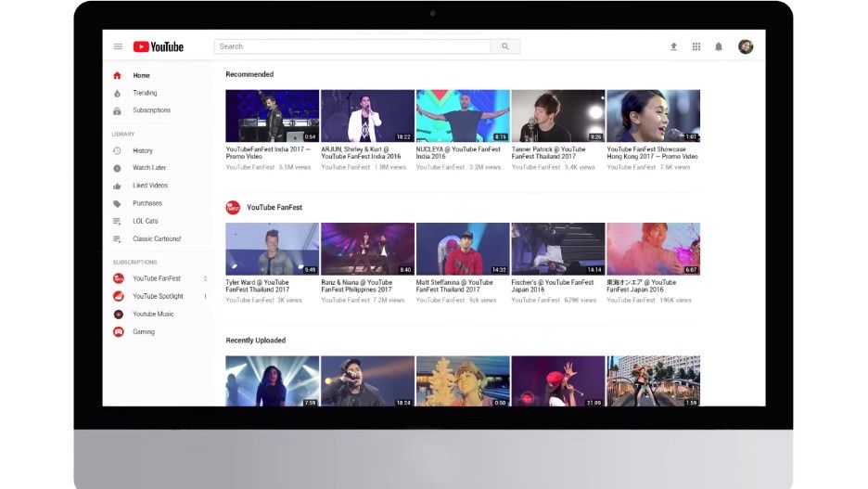The width and height of the screenshot is (868, 489).
Task: Play the 1:59 Recently Uploaded thumbnail
Action: 653,381
